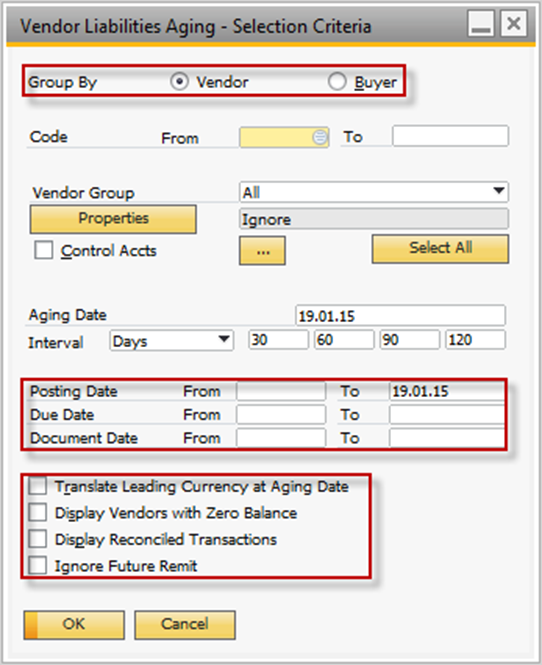Enable the Control Accts checkbox
This screenshot has width=542, height=665.
tap(44, 250)
